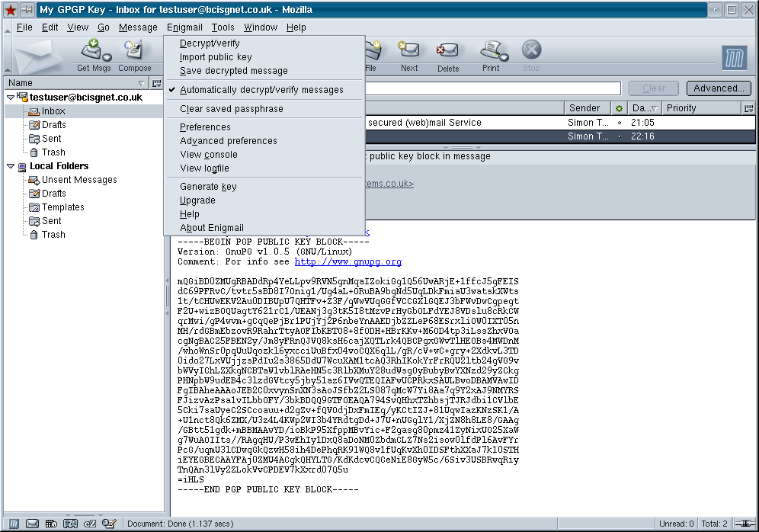Follow the http://www.gnupg.org link

click(348, 262)
